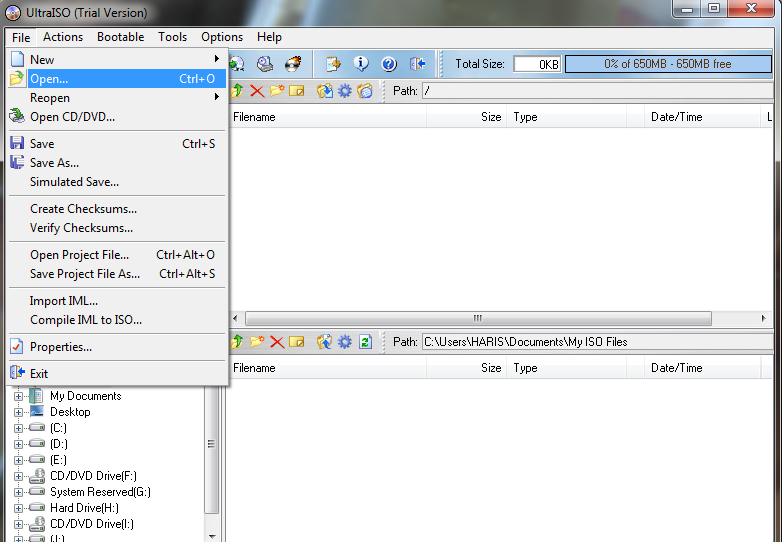782x543 pixels.
Task: Click the Exit door-arrow icon in main toolbar
Action: click(x=417, y=64)
